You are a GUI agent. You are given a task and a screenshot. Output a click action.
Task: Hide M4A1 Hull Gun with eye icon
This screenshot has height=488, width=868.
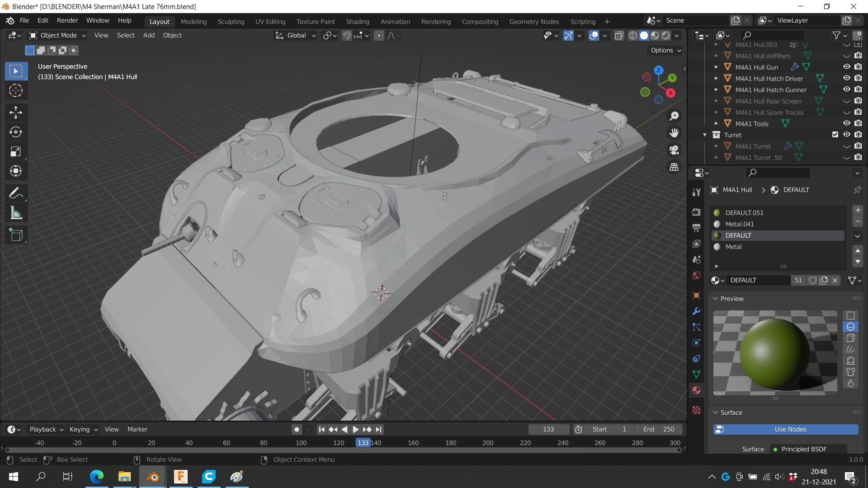846,67
